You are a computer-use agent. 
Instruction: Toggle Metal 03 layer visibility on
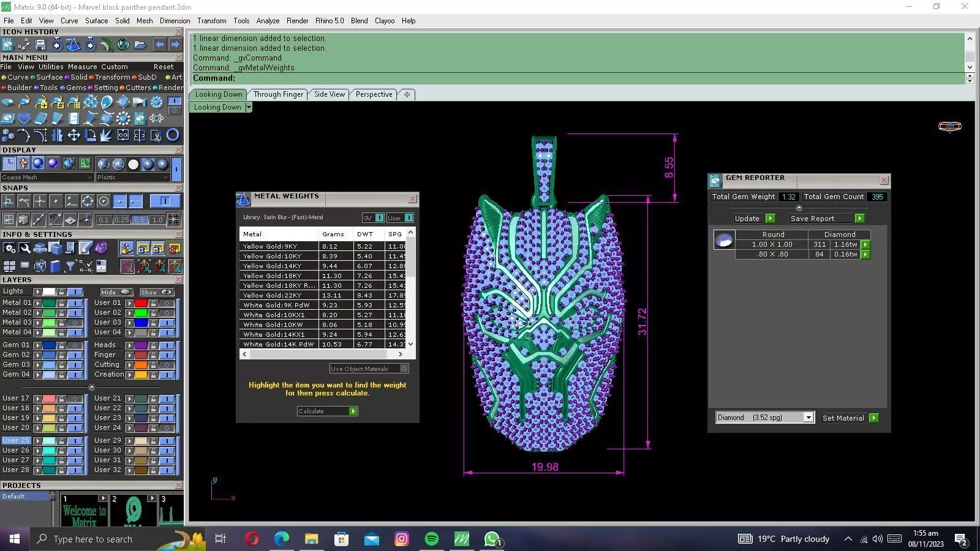(75, 323)
